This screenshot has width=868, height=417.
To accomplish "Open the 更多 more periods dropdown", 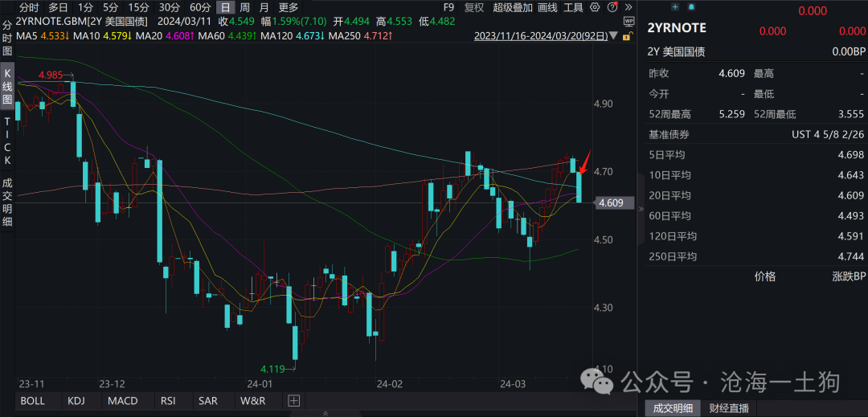I will coord(289,8).
